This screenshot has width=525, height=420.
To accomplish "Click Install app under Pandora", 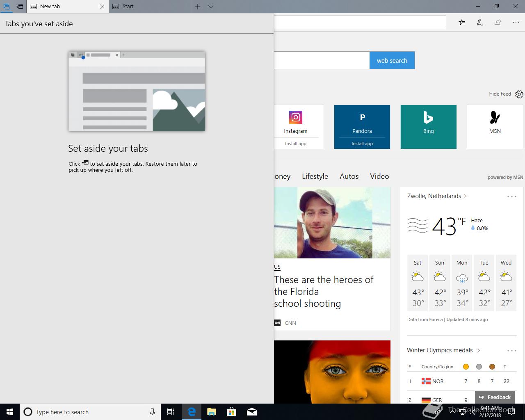I will pyautogui.click(x=362, y=144).
